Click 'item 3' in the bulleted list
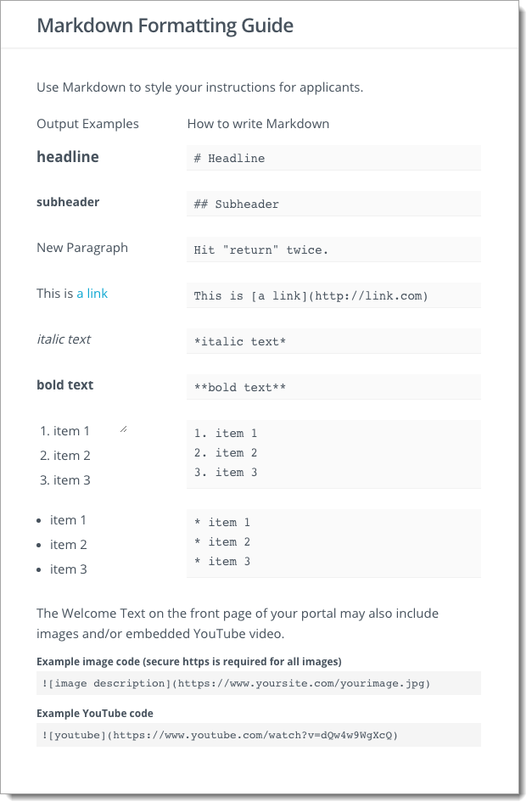 [69, 569]
